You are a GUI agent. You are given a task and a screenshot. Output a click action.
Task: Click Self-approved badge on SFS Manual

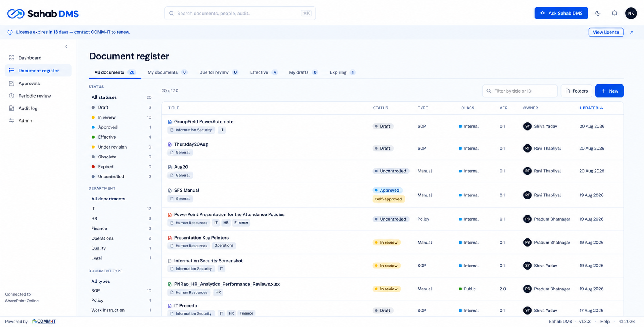[389, 199]
